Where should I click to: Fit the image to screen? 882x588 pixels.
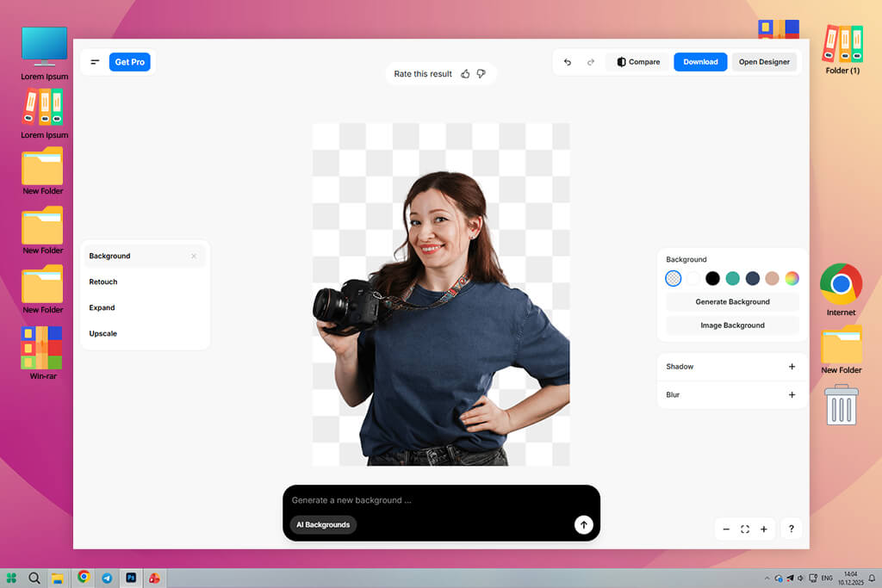745,529
